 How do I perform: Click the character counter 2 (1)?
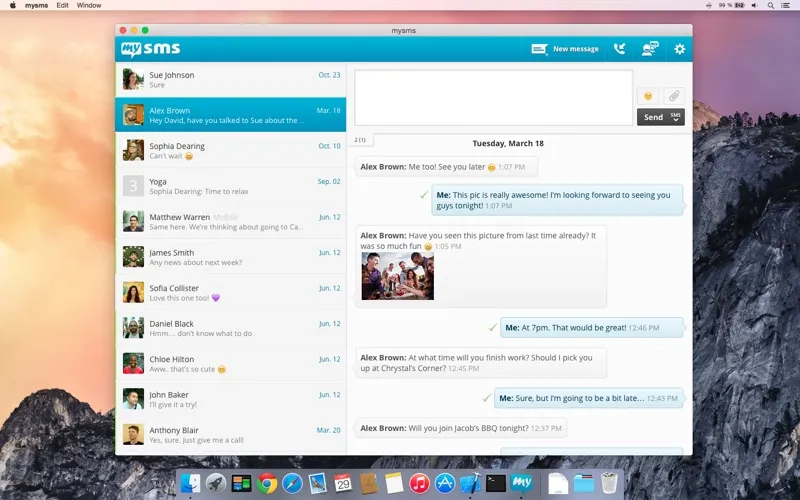(x=360, y=140)
